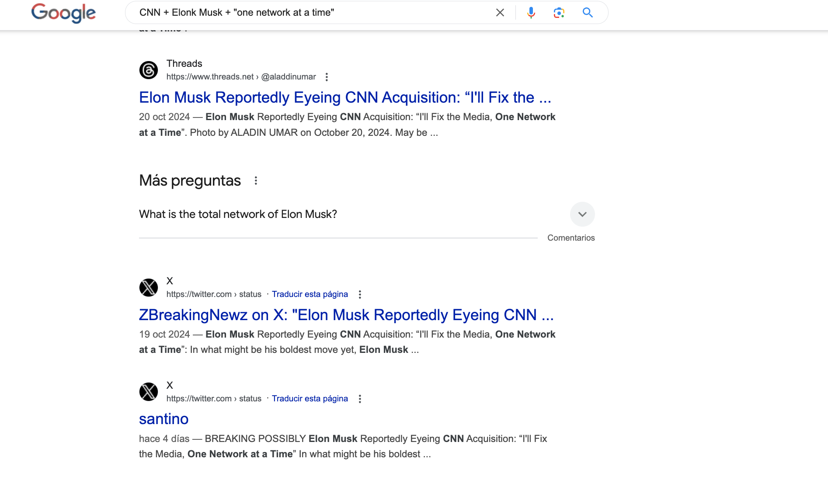Click X favicon of santino result
The height and width of the screenshot is (504, 828).
click(149, 392)
